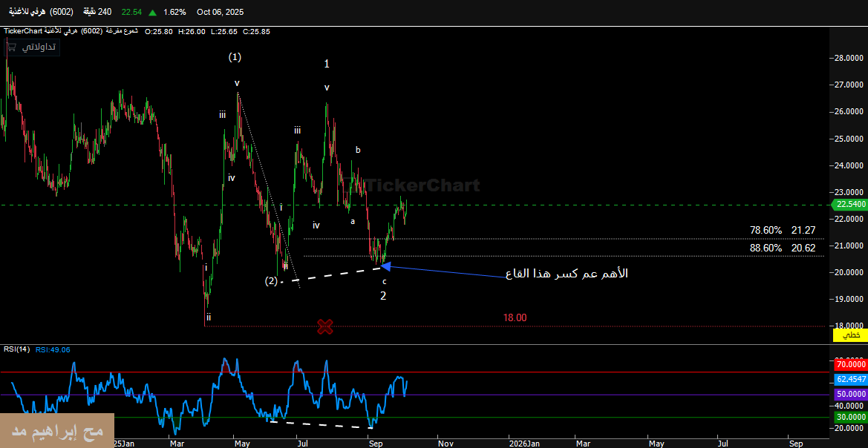The image size is (868, 448).
Task: Click the red 70.0000 RSI level tag
Action: coord(850,364)
